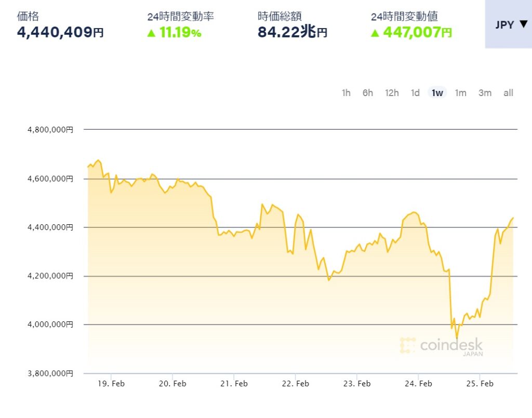Switch chart to 6h range
The width and height of the screenshot is (532, 418).
[368, 93]
